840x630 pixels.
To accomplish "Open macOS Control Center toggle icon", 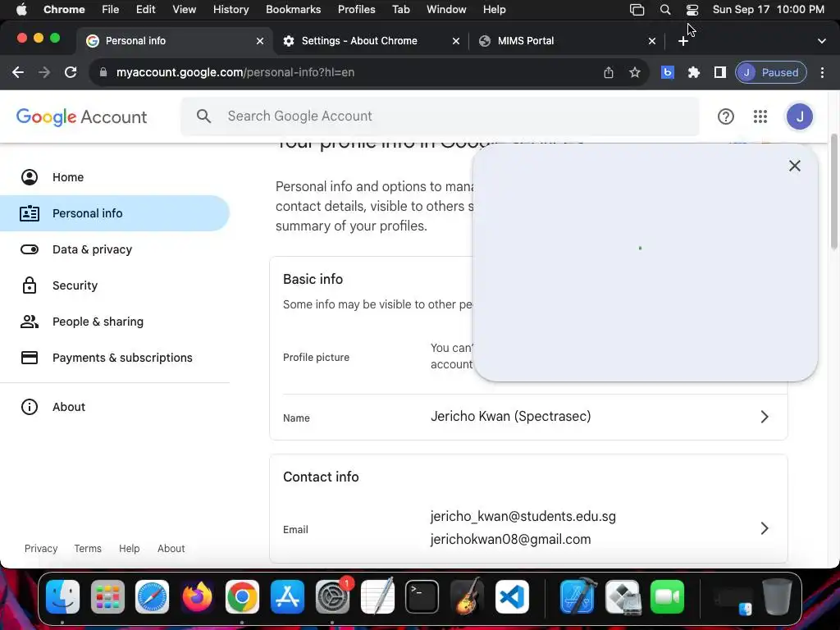I will point(692,10).
